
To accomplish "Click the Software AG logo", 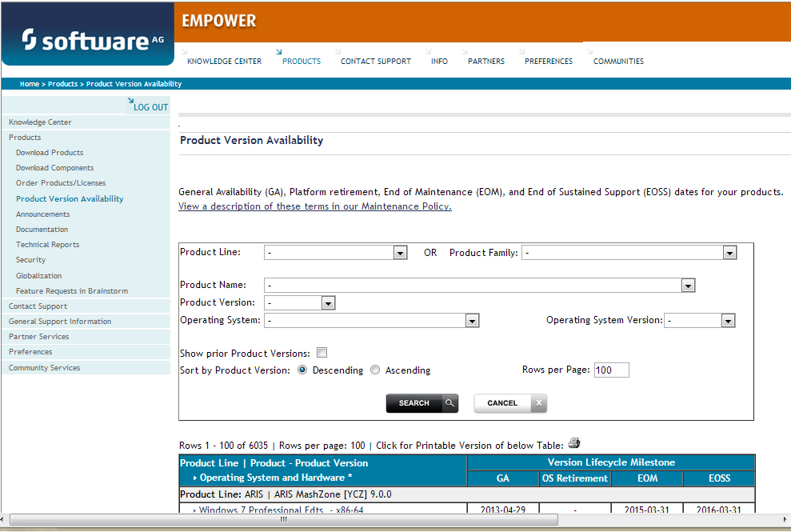I will pyautogui.click(x=86, y=39).
